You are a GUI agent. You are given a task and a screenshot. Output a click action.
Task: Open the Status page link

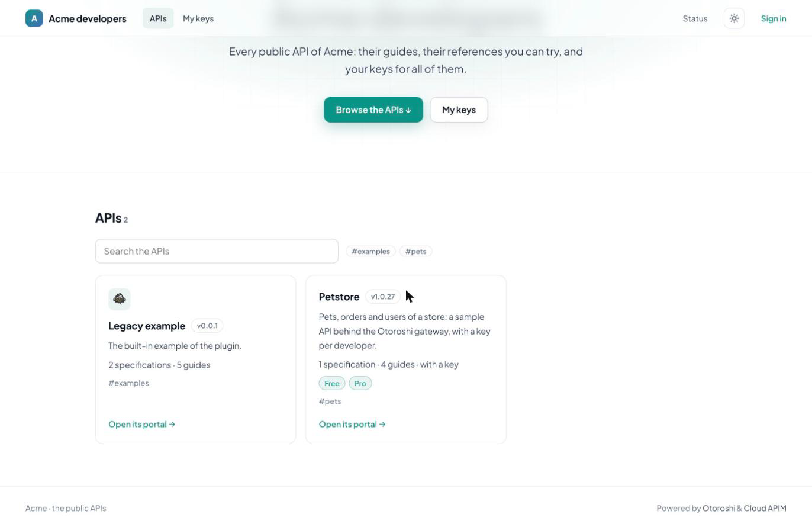pyautogui.click(x=695, y=18)
